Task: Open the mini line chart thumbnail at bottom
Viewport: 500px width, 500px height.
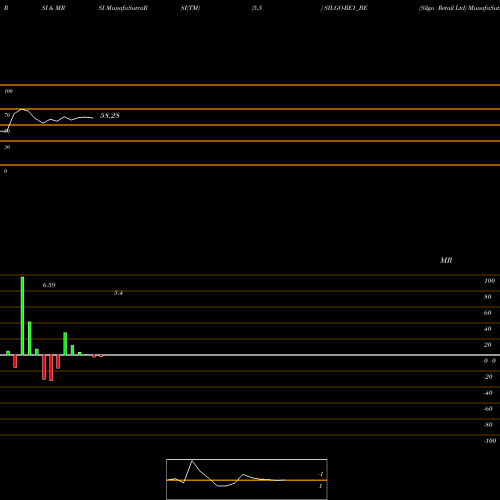Action: coord(247,479)
